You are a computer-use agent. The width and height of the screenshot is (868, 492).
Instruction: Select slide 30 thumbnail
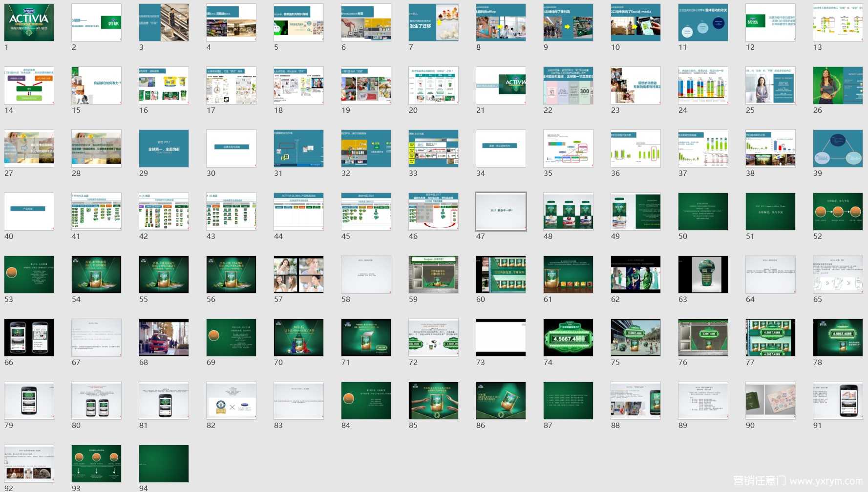tap(232, 149)
